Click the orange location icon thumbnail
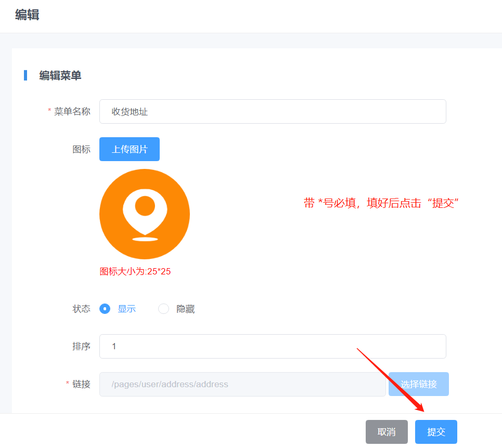This screenshot has height=448, width=502. click(x=145, y=214)
